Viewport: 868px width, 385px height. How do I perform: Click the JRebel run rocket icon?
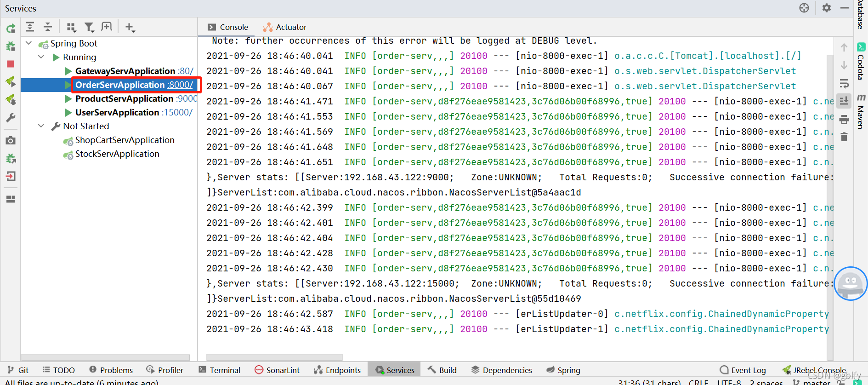tap(11, 82)
